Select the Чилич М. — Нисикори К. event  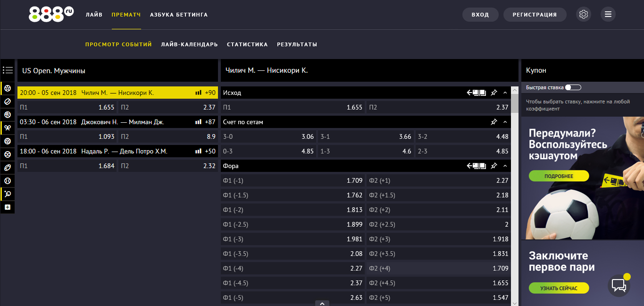117,93
